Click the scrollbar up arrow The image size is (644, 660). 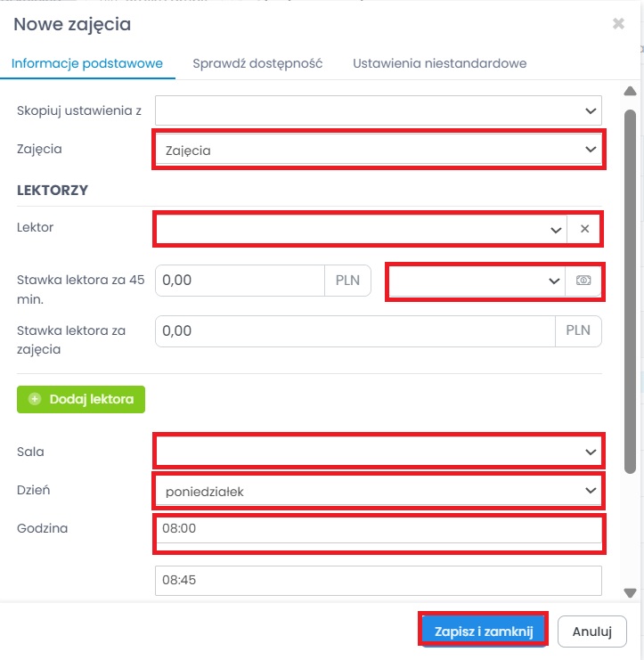631,92
